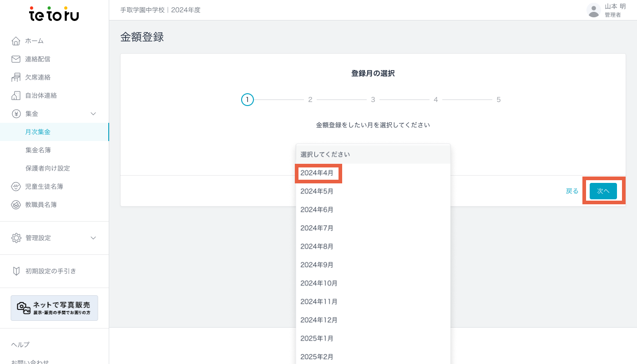Click the face icon for 児童生徒名簿

coord(16,187)
